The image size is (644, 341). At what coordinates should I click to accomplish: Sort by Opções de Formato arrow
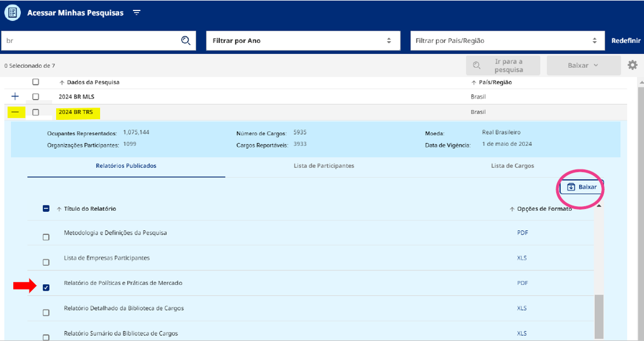click(x=512, y=209)
